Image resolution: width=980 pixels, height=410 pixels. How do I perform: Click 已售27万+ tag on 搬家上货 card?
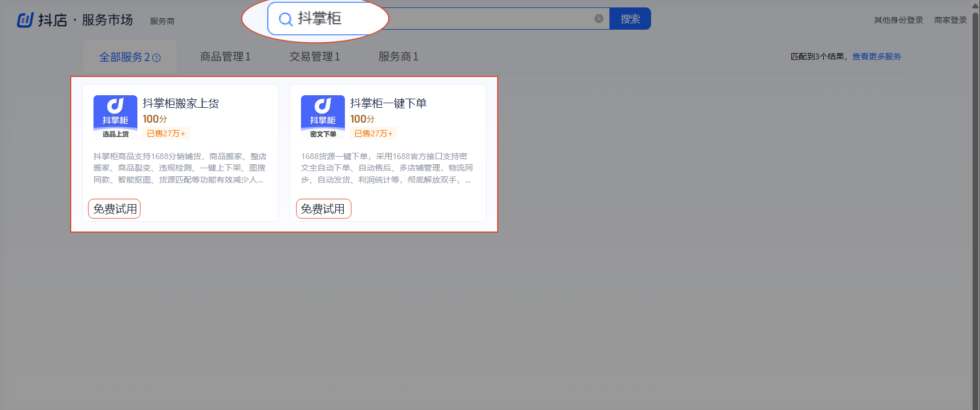coord(166,133)
